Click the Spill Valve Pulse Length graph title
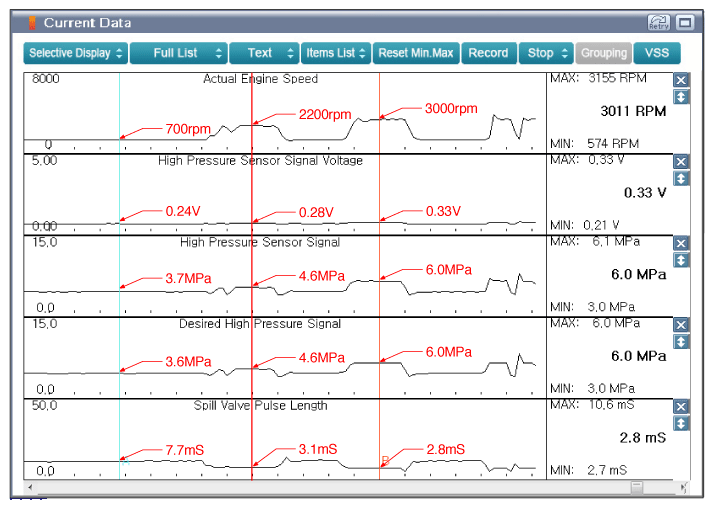The image size is (714, 509). [260, 405]
